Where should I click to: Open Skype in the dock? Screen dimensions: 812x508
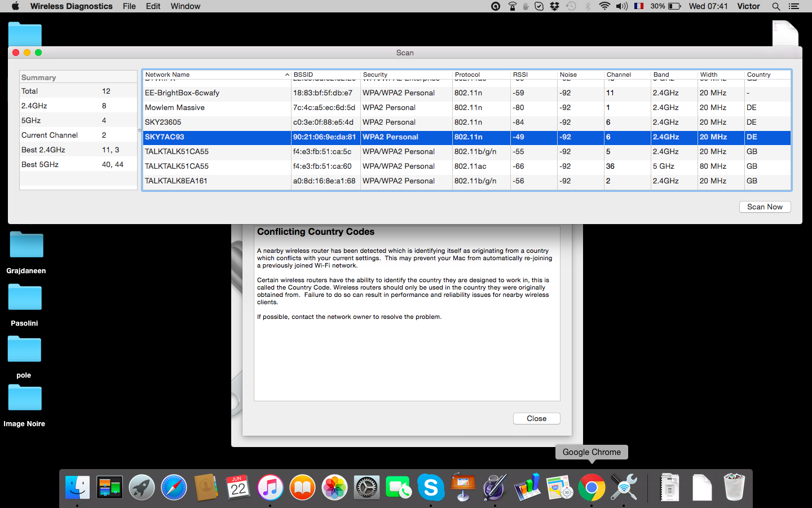click(x=431, y=487)
